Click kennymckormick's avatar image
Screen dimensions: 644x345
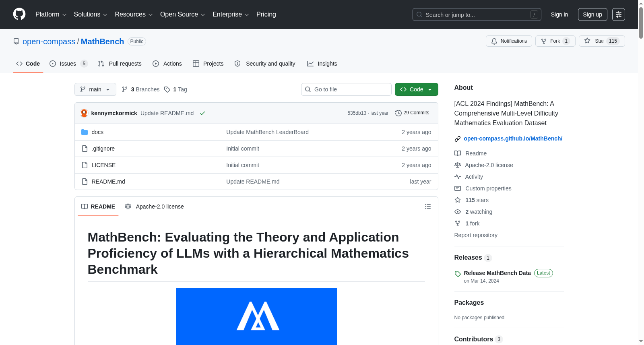84,113
